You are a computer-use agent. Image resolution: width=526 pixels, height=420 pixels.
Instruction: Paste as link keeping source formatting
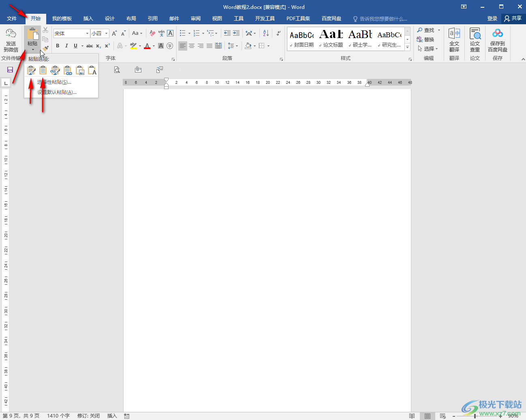tap(55, 70)
